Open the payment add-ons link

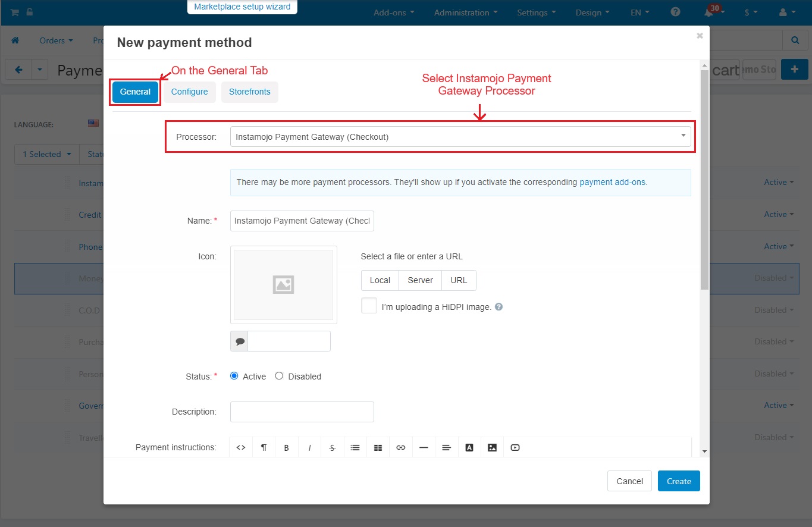[612, 182]
